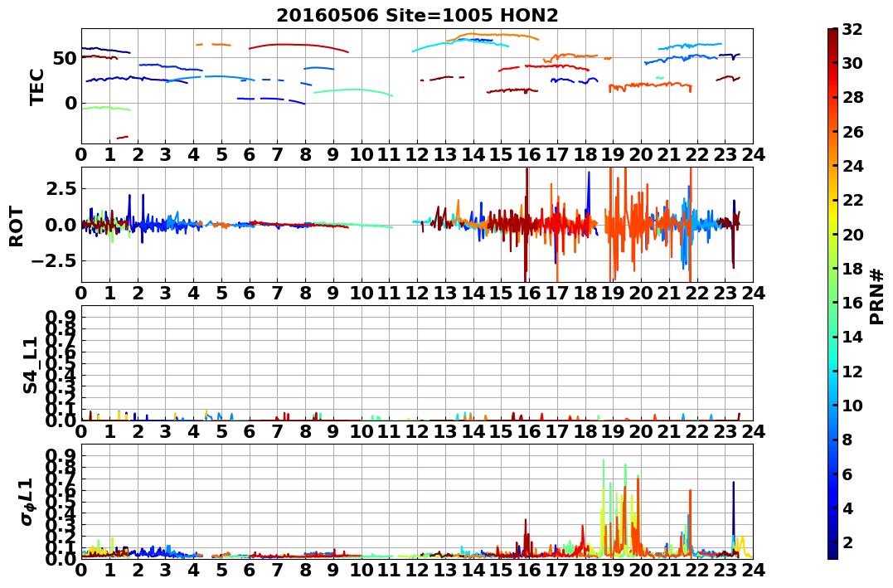Click hour 6 tick under ROT panel
This screenshot has width=893, height=588.
(250, 293)
